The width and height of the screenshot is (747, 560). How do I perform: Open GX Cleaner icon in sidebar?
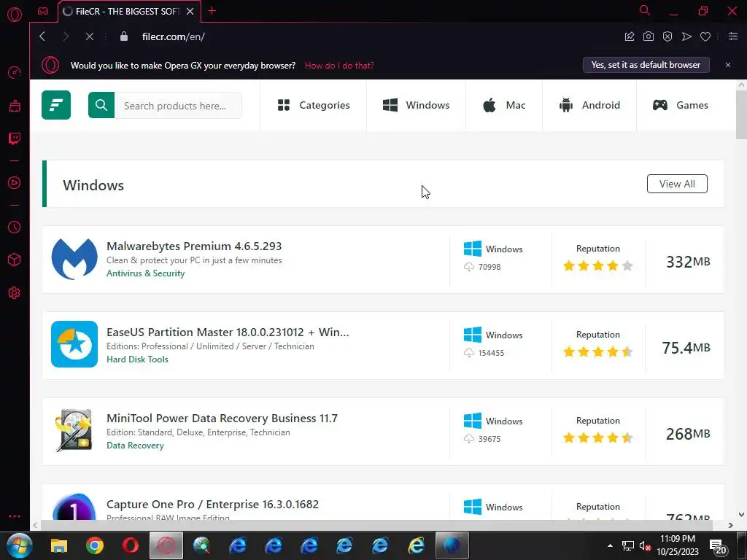(x=15, y=105)
